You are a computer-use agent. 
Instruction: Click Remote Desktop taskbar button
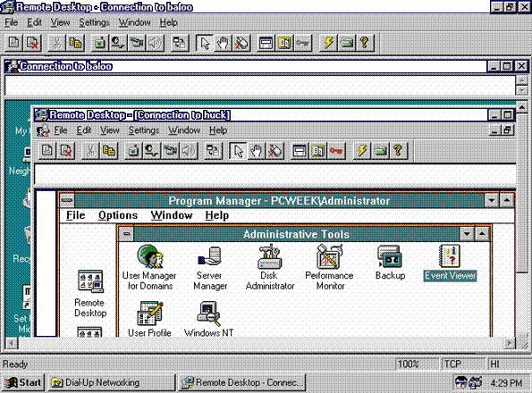click(x=242, y=383)
